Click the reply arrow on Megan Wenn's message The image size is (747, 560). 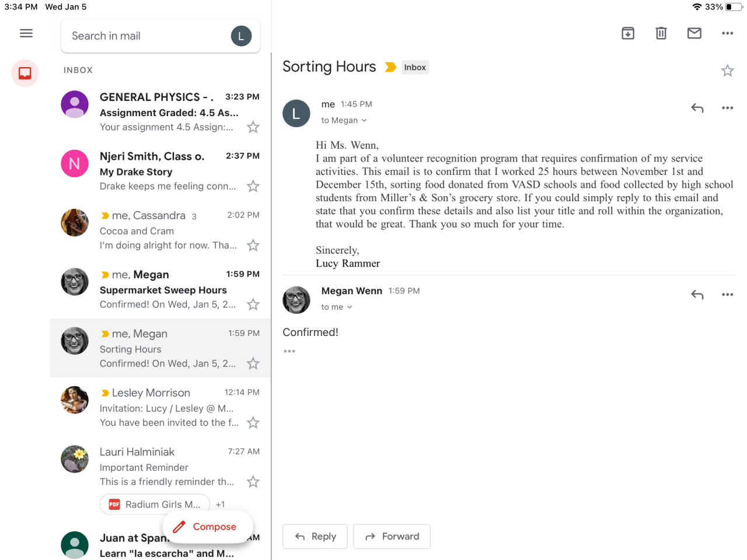click(697, 295)
